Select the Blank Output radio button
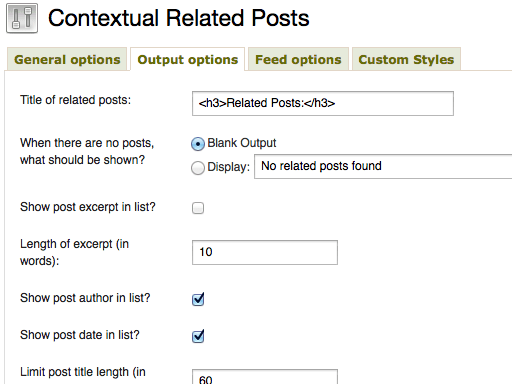Viewport: 512px width, 384px height. [198, 144]
